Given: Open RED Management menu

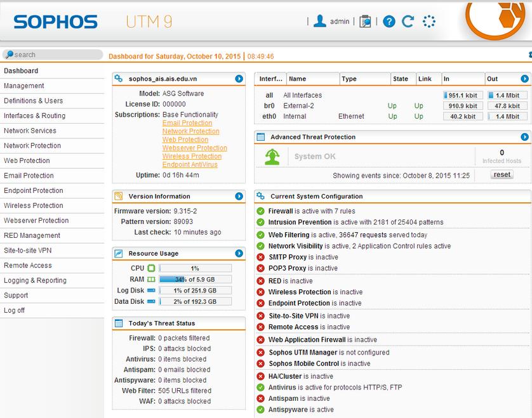Looking at the screenshot, I should pos(52,235).
